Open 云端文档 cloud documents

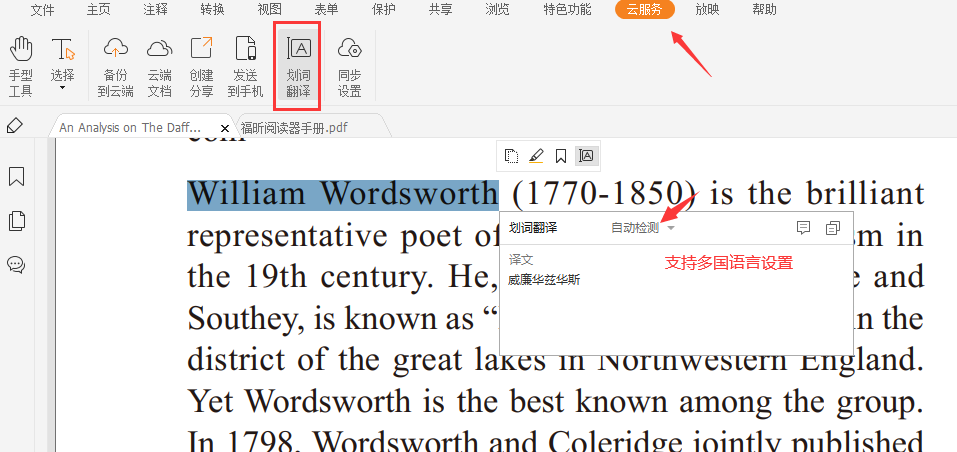159,66
